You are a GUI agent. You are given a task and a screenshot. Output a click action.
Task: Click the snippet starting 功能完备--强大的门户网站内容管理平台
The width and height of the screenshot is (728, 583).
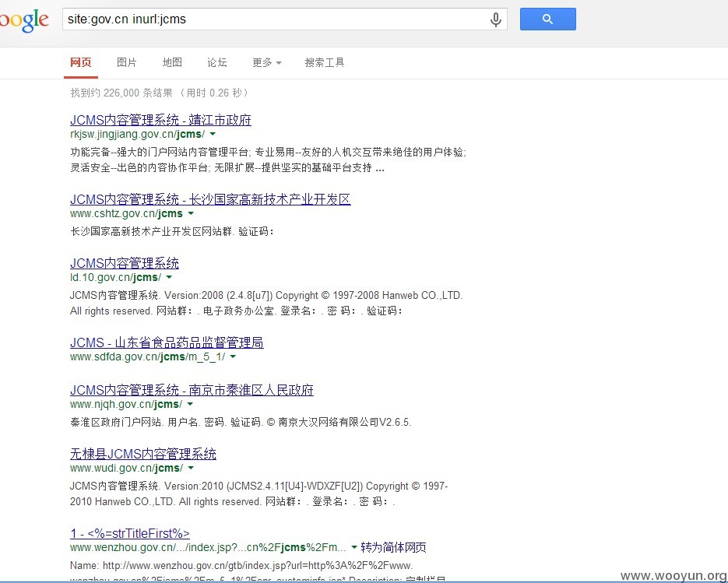tap(269, 160)
